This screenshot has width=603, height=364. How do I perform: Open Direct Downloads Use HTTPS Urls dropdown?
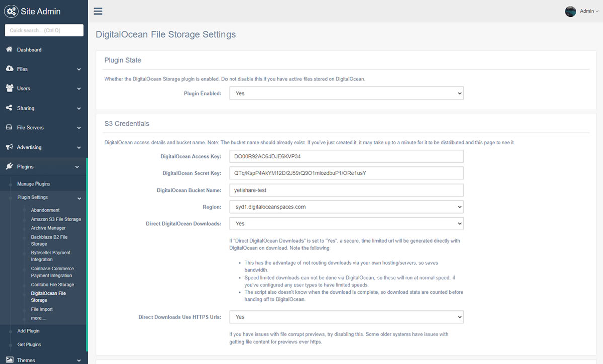[346, 317]
